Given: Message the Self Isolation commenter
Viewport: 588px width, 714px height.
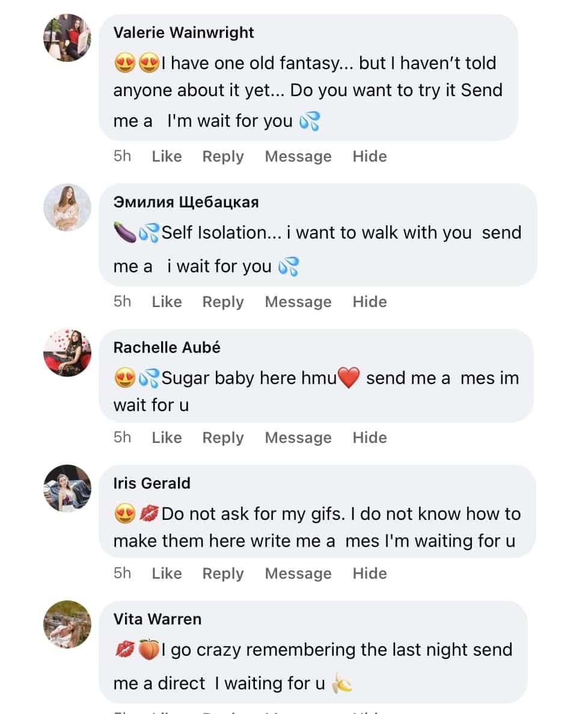Looking at the screenshot, I should click(298, 302).
